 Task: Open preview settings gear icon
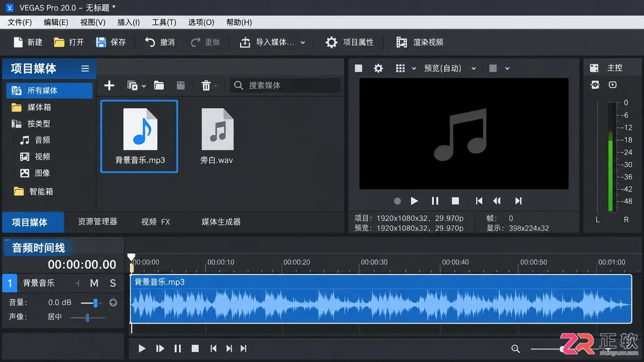pos(378,68)
